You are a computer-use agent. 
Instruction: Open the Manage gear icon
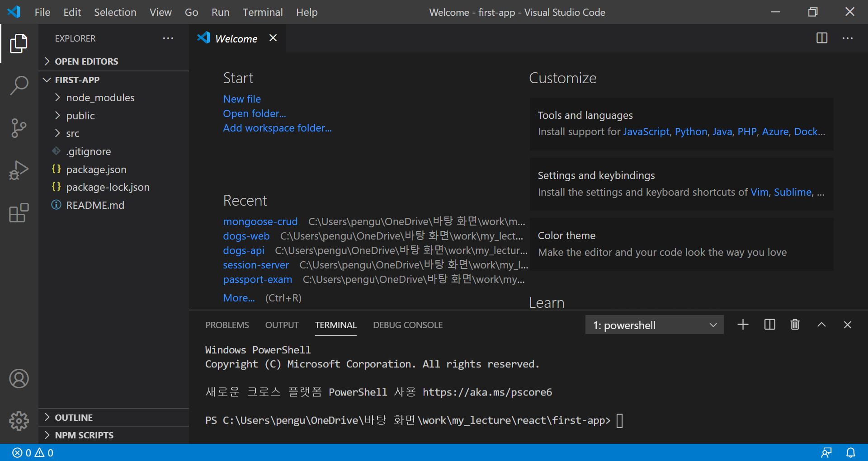(19, 421)
